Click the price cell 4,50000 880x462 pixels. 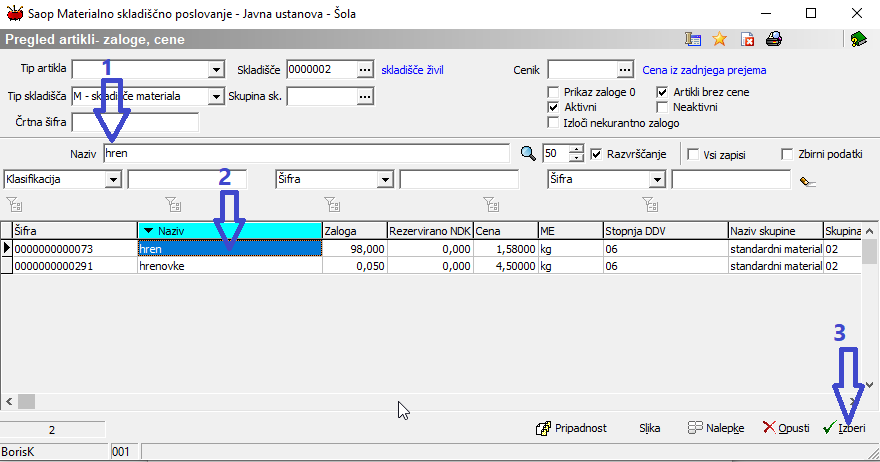pyautogui.click(x=506, y=266)
